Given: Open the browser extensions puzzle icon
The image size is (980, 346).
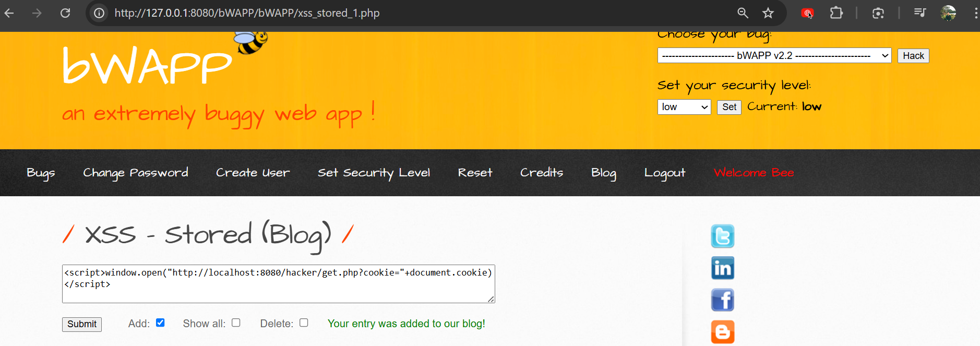Looking at the screenshot, I should (836, 13).
